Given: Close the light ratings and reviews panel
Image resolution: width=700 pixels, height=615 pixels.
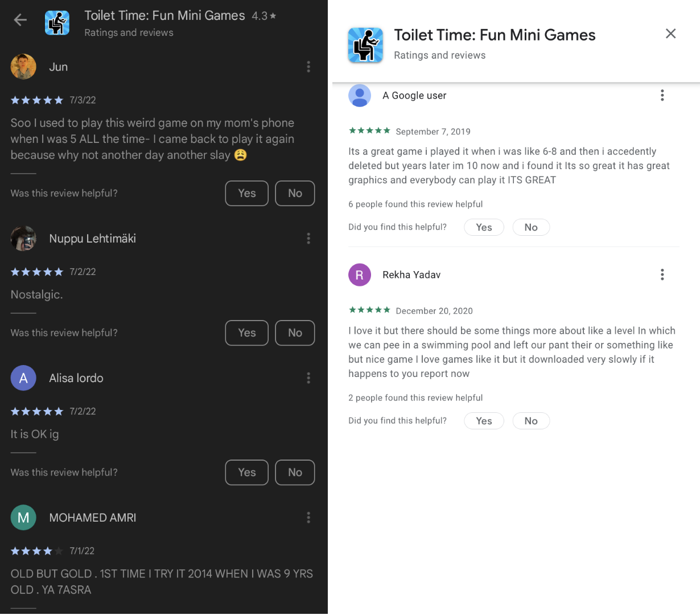Looking at the screenshot, I should (671, 34).
